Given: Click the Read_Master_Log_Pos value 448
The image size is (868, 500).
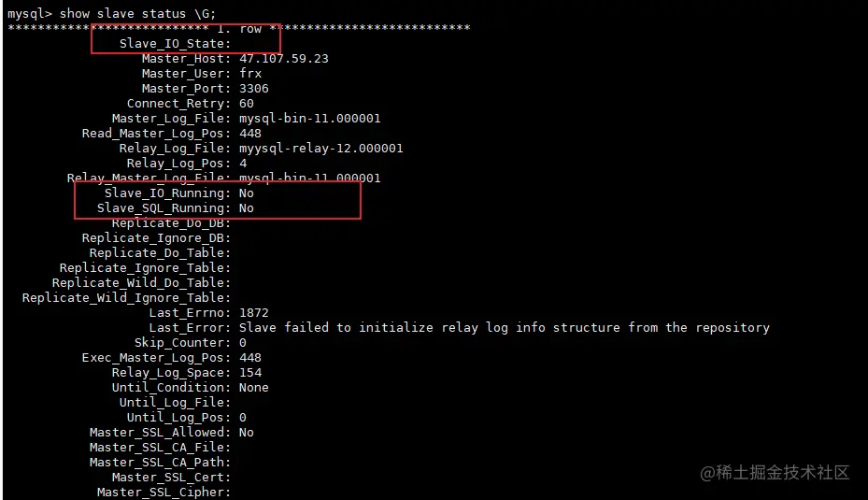Looking at the screenshot, I should (250, 134).
